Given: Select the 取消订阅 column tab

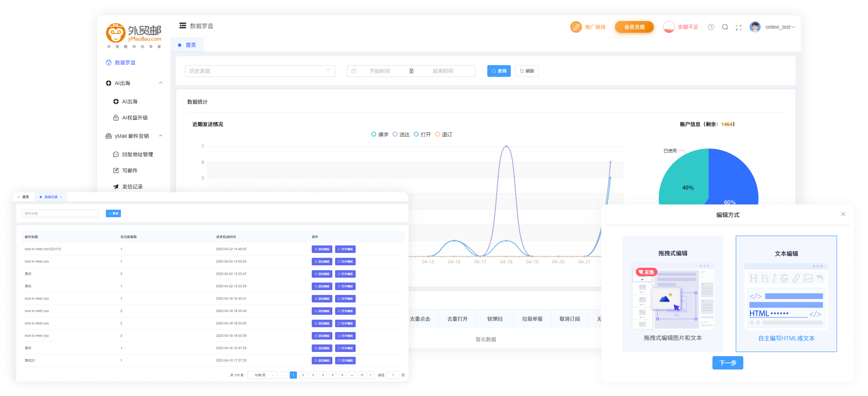Looking at the screenshot, I should (569, 319).
